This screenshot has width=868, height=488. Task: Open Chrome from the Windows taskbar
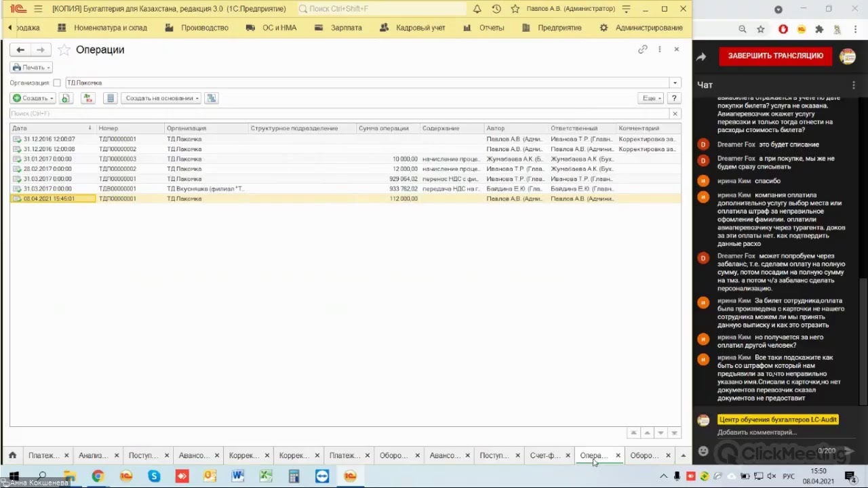tap(98, 476)
